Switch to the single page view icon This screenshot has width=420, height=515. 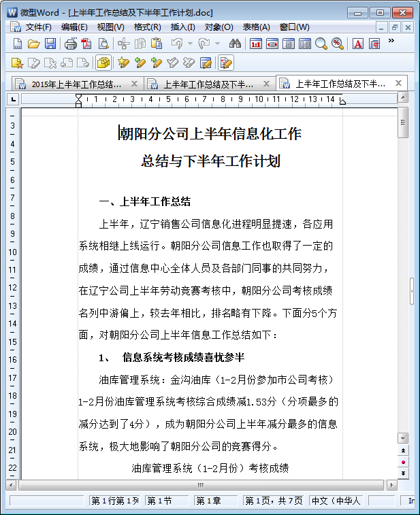pos(289,44)
